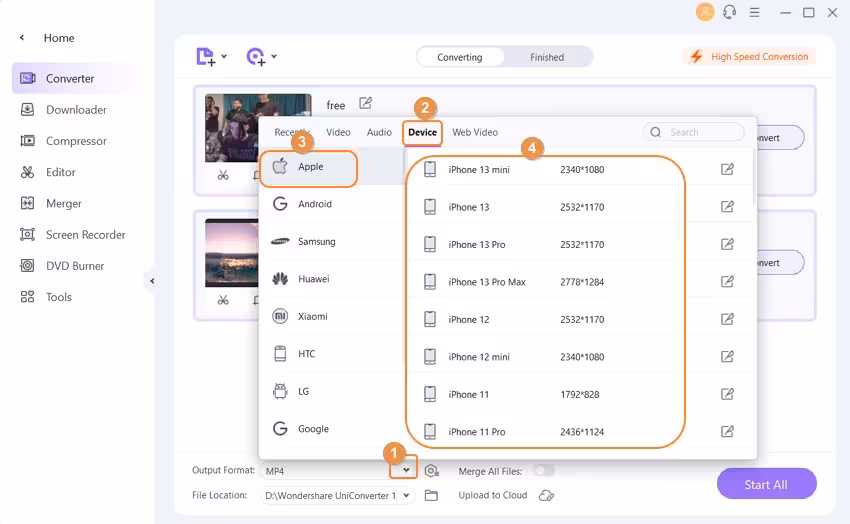The width and height of the screenshot is (850, 524).
Task: Edit settings for iPhone 11 Pro
Action: (x=727, y=431)
